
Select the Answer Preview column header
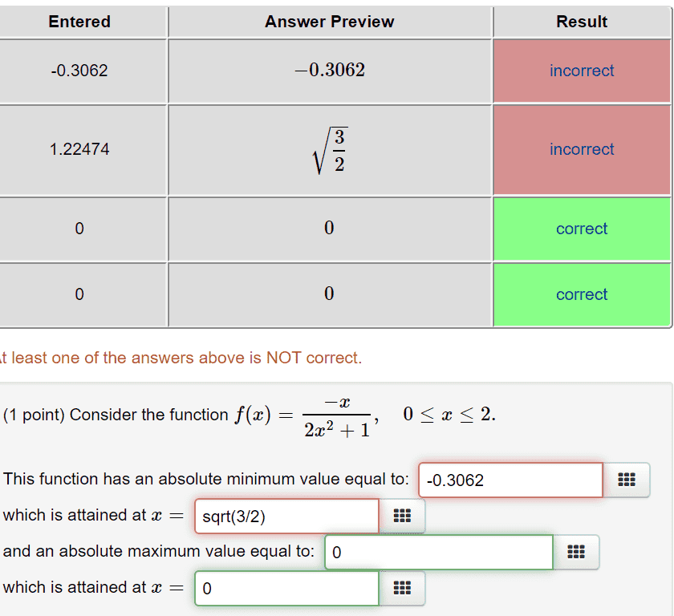(x=329, y=22)
